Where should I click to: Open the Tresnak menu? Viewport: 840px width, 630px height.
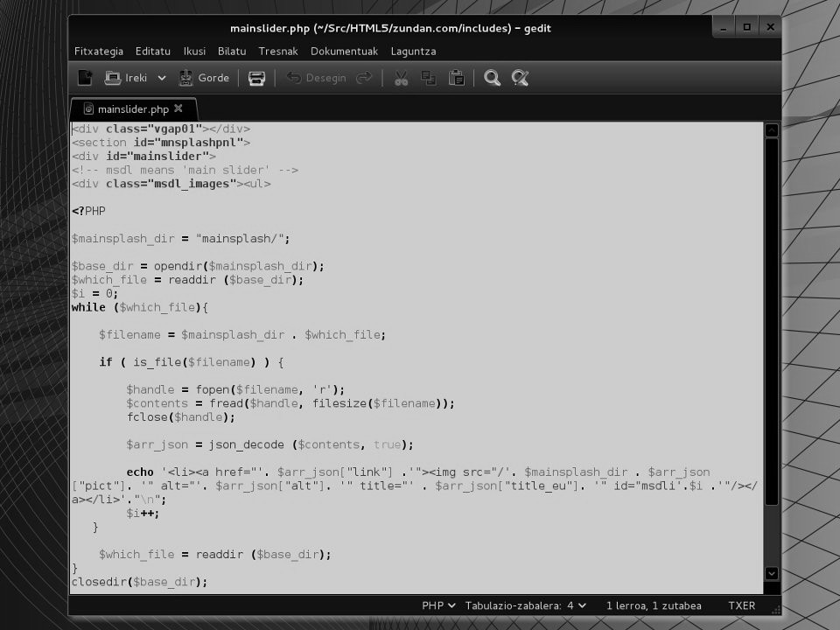point(278,52)
